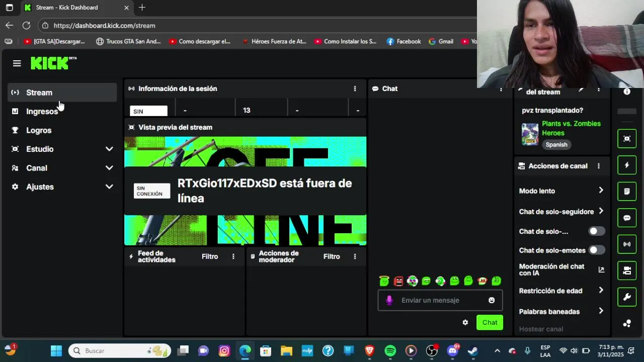The width and height of the screenshot is (644, 362).
Task: Click the wrench tools sidebar icon
Action: click(627, 297)
